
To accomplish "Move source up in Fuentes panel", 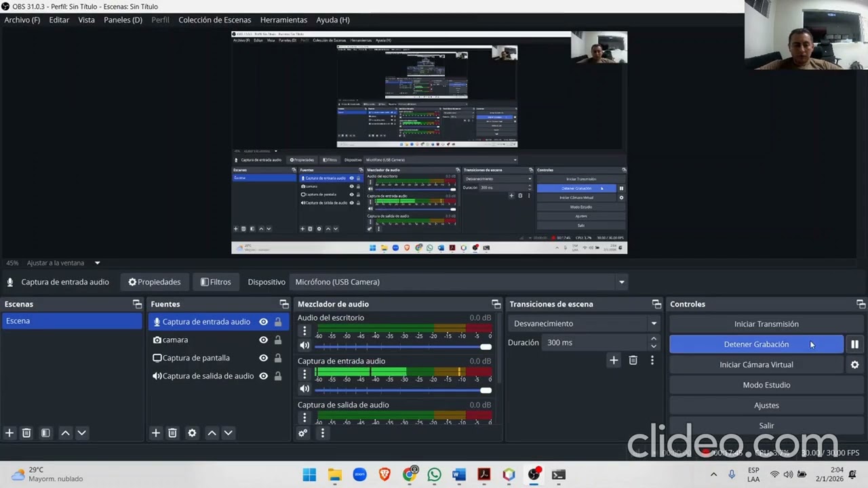I will pyautogui.click(x=212, y=433).
